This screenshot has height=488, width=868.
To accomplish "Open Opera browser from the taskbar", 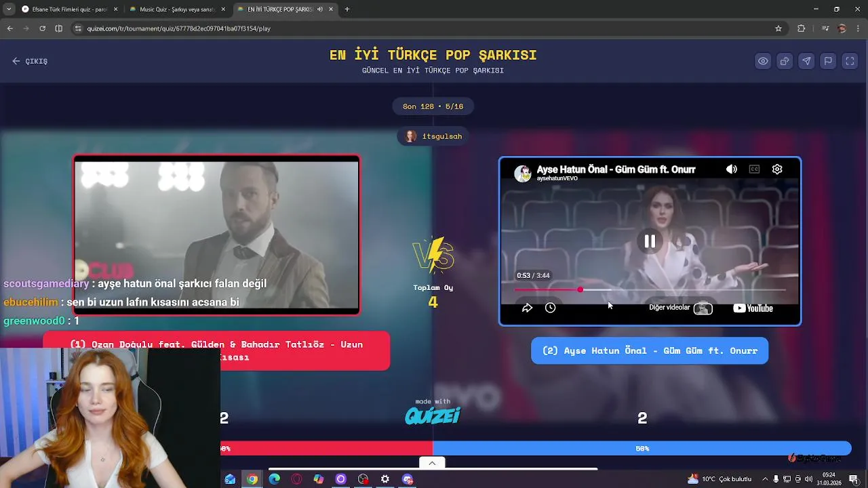I will 296,479.
